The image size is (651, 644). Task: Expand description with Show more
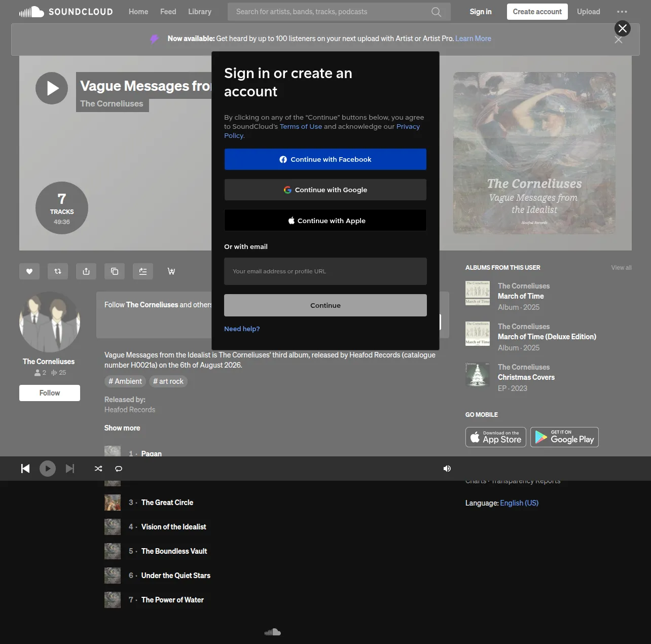tap(122, 428)
